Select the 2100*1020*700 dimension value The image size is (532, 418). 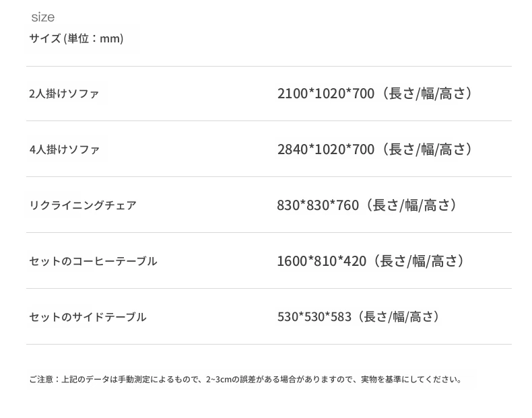click(325, 94)
